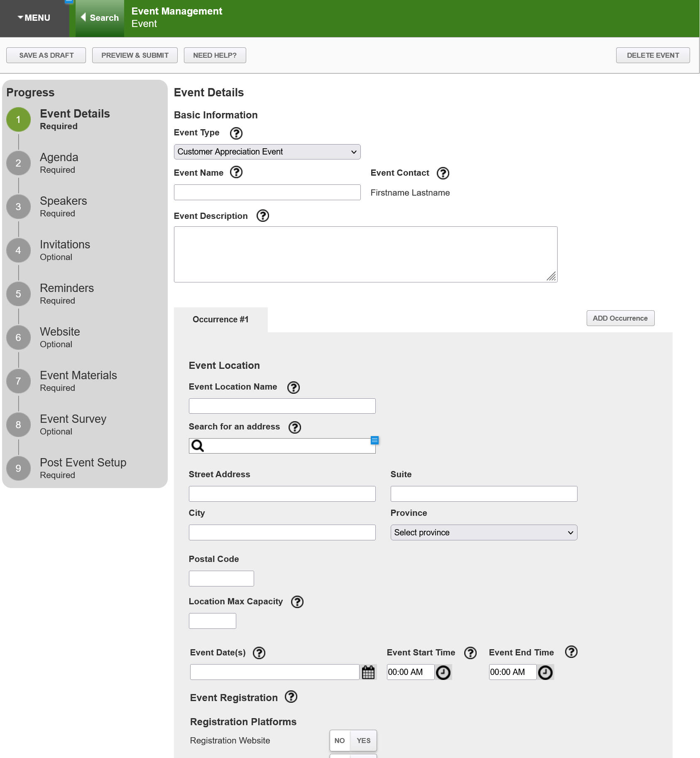Image resolution: width=700 pixels, height=758 pixels.
Task: Click into the Event Description text area
Action: pos(365,254)
